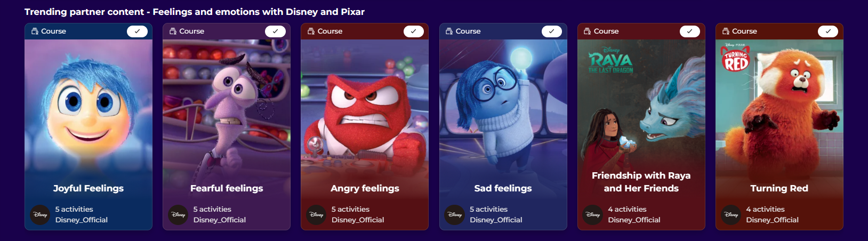Screen dimensions: 868x241
Task: Toggle the checkmark on Turning Red course
Action: pos(828,31)
